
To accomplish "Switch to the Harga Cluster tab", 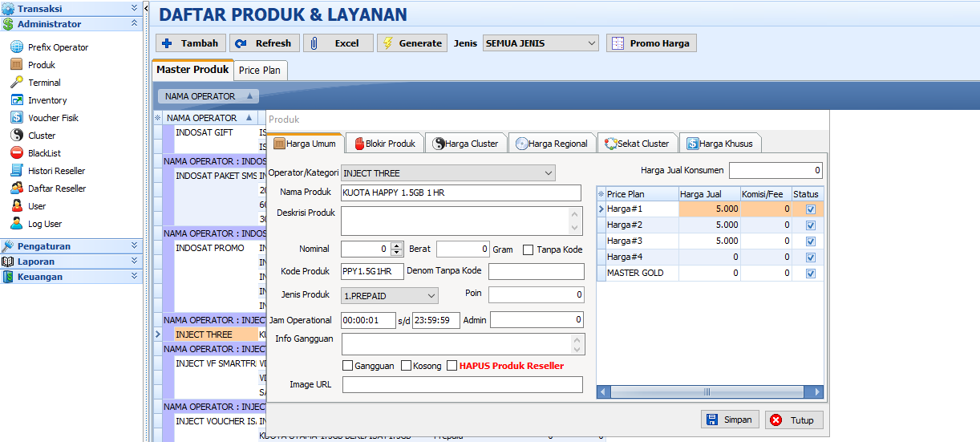I will coord(466,144).
